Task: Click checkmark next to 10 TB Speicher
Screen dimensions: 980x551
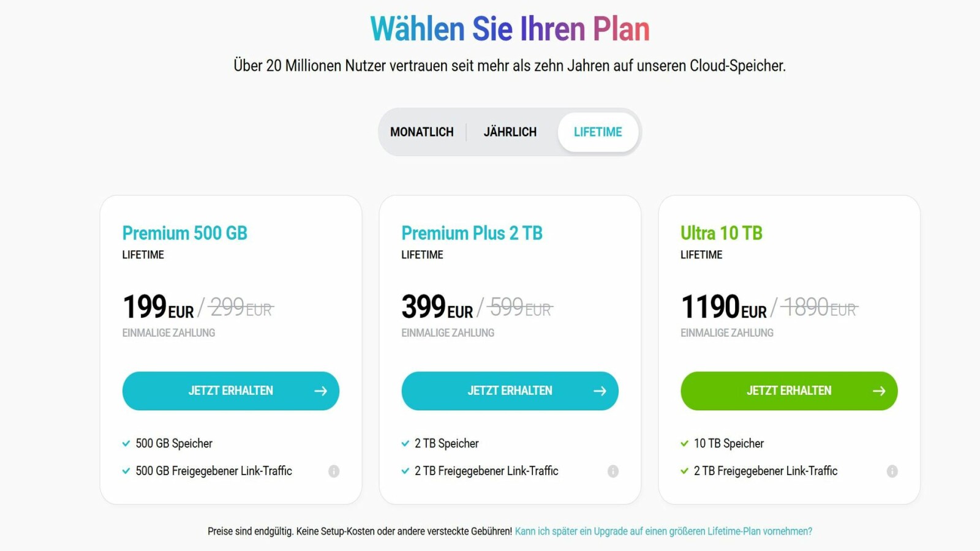Action: 685,443
